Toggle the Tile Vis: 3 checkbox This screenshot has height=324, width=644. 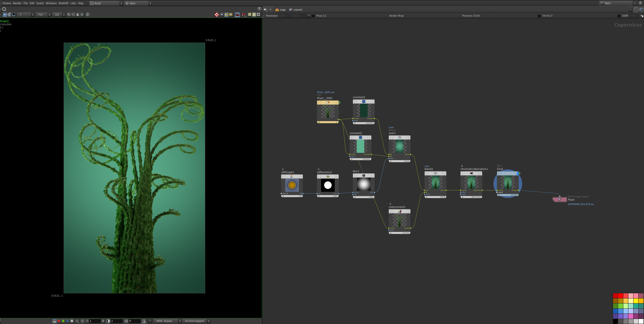coord(539,16)
